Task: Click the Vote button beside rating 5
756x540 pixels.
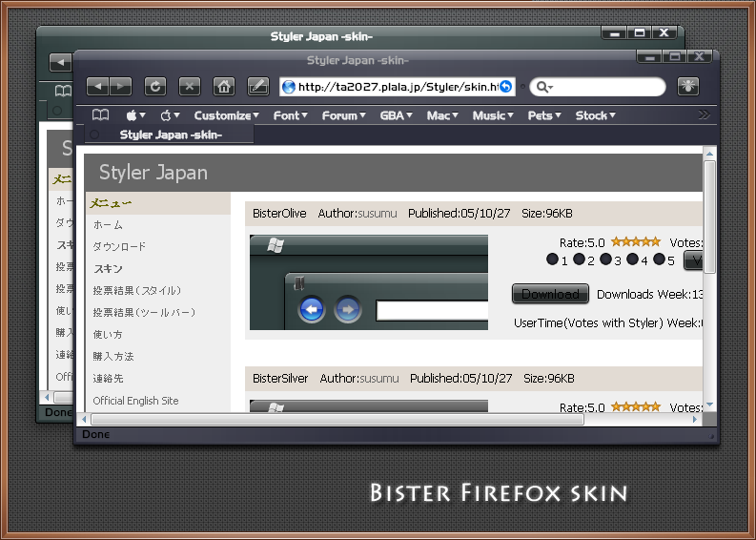Action: [x=693, y=260]
